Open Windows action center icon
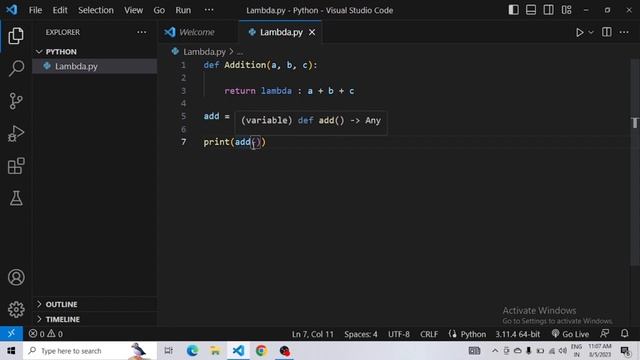The image size is (640, 360). pyautogui.click(x=626, y=351)
